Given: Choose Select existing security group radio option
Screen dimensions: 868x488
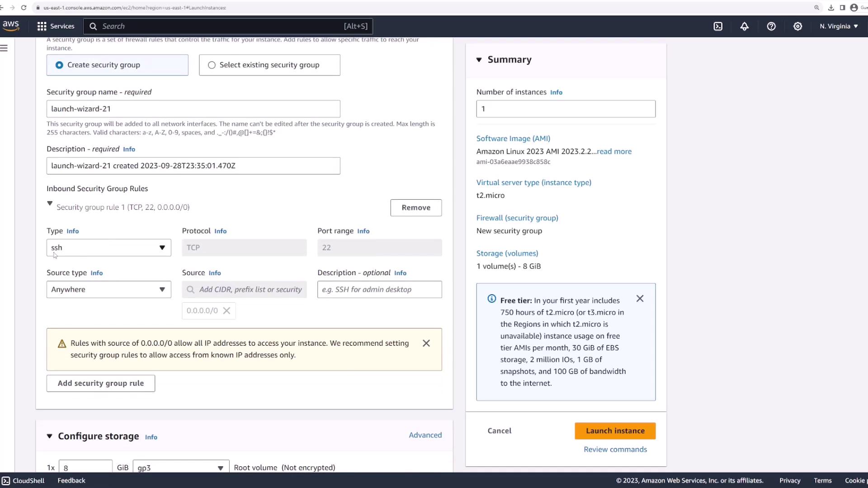Looking at the screenshot, I should [x=212, y=65].
